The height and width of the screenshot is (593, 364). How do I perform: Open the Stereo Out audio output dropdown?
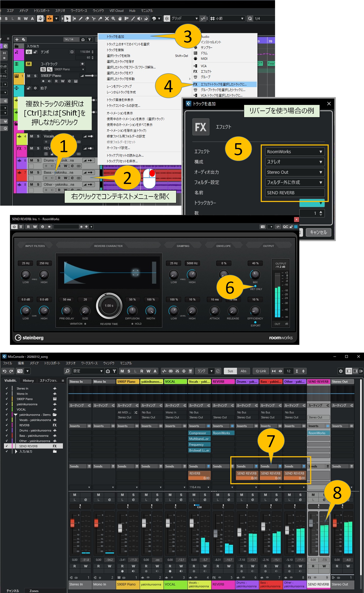[x=295, y=172]
